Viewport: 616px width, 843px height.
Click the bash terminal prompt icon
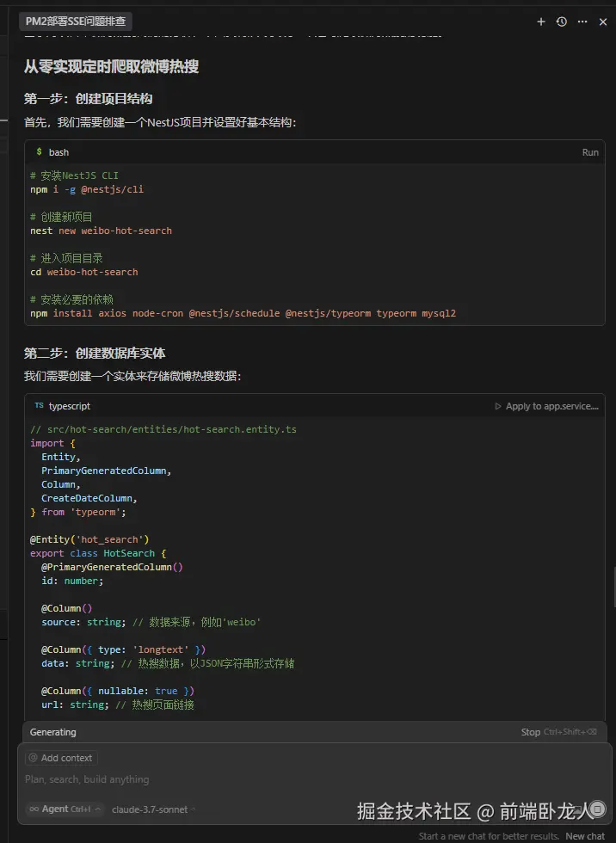[39, 152]
